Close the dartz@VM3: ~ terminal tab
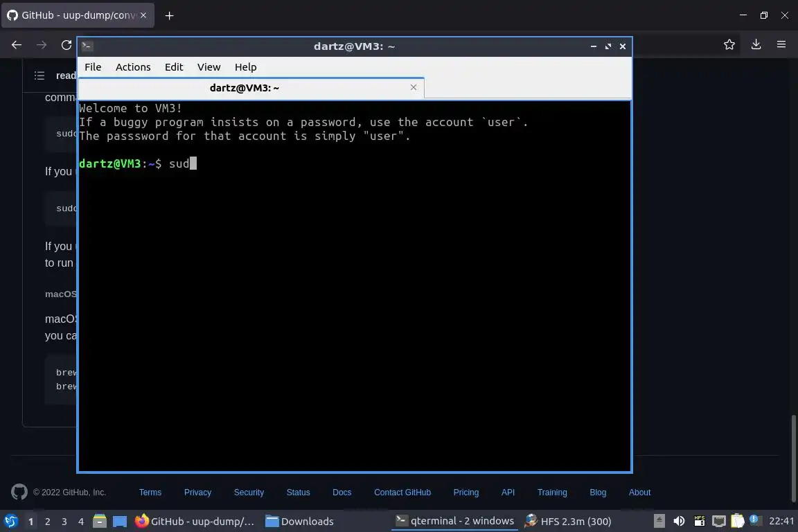Viewport: 798px width, 532px height. point(414,87)
